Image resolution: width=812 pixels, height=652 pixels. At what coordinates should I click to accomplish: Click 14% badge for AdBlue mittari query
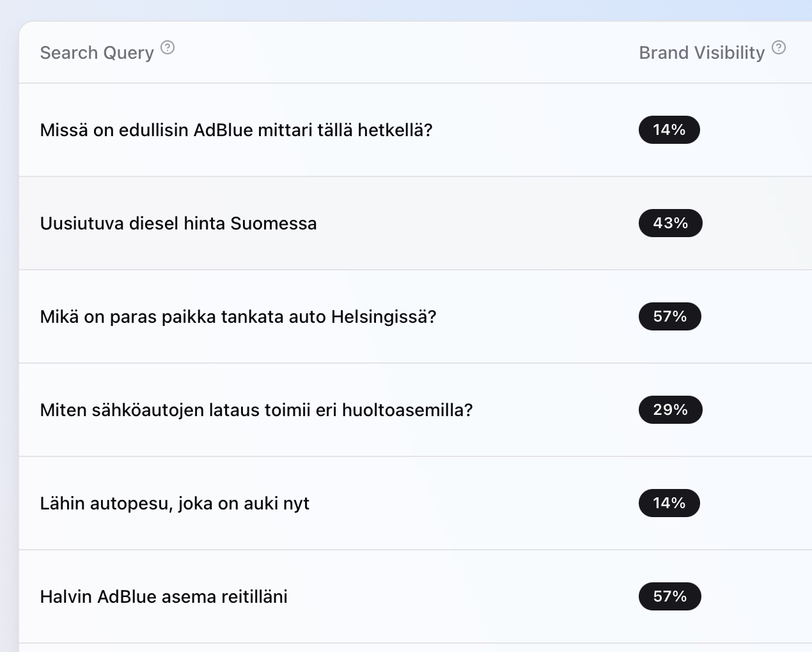tap(669, 130)
